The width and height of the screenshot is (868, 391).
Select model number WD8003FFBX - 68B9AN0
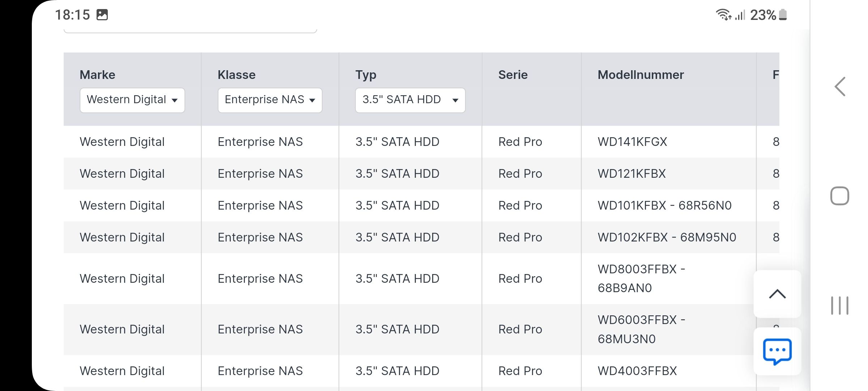(641, 278)
